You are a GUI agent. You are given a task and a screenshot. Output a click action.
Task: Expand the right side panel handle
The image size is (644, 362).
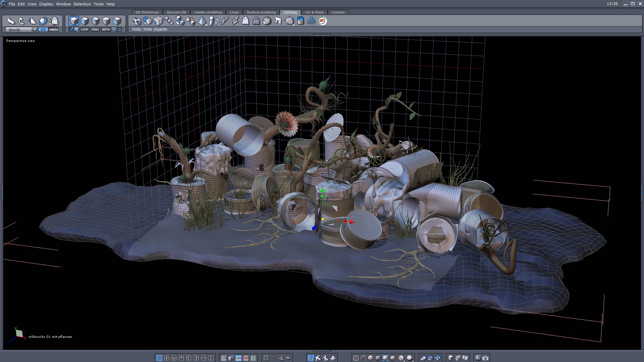tap(642, 193)
